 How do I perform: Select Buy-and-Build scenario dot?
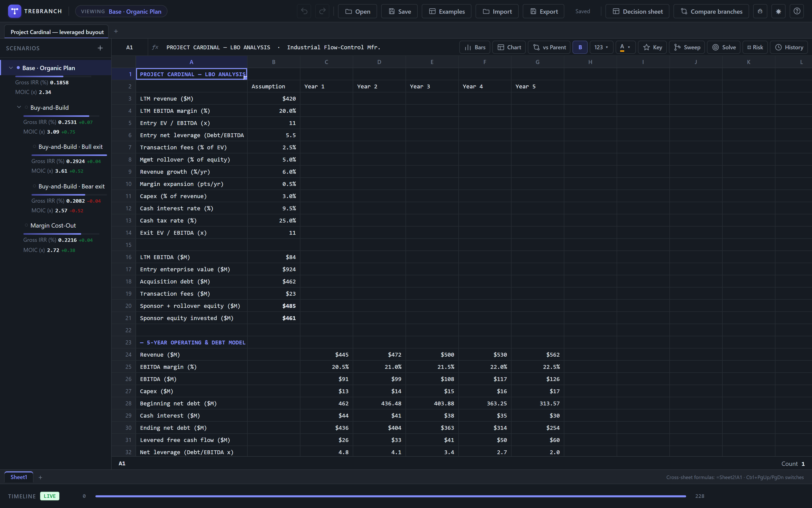tap(26, 107)
